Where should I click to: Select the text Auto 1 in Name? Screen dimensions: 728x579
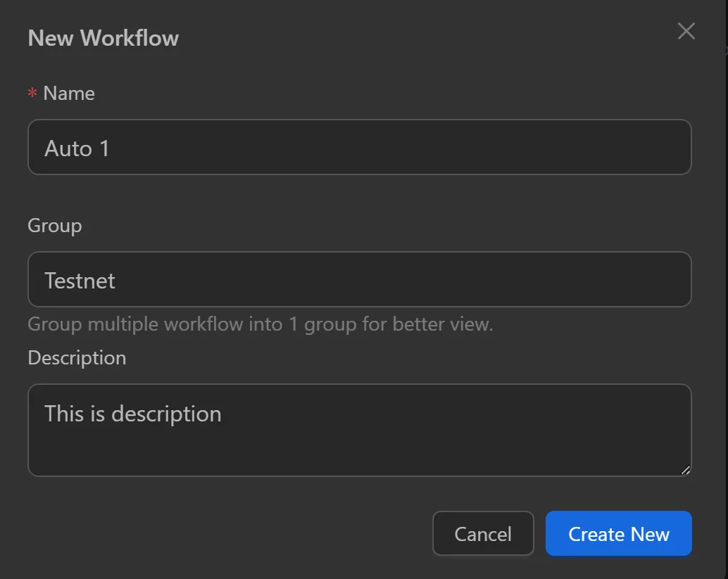76,148
